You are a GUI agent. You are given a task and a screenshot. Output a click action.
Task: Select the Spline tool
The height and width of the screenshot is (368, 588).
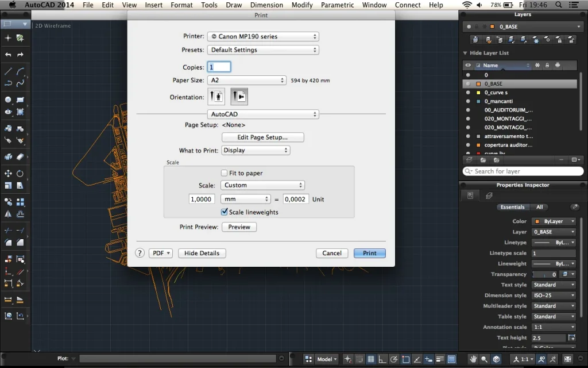click(x=20, y=83)
